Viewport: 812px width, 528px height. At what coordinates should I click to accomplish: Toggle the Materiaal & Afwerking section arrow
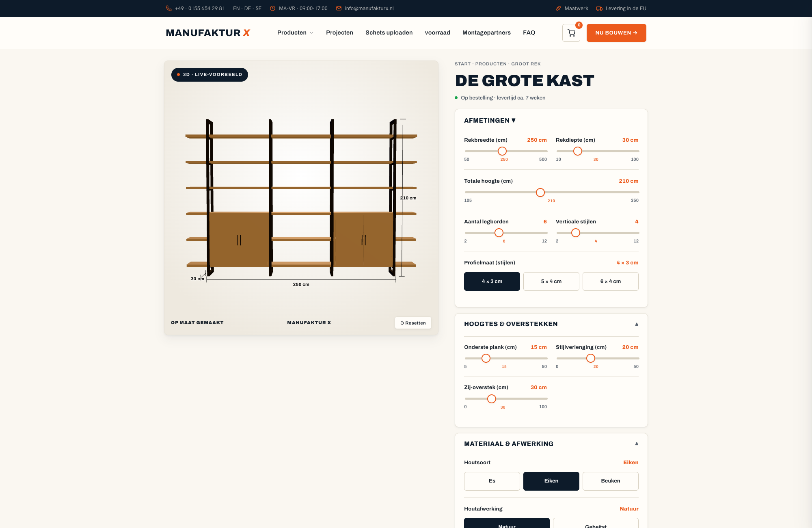[637, 444]
